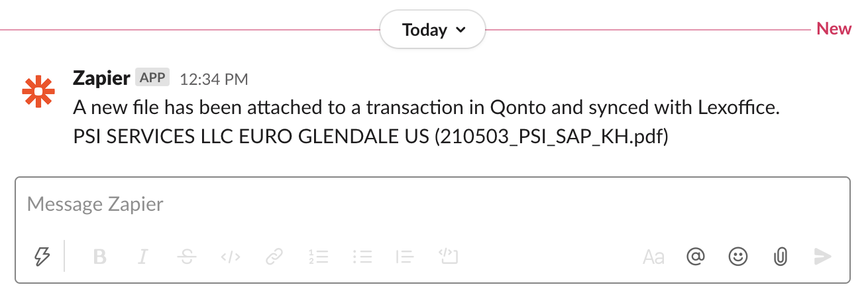Insert a code block

tap(449, 257)
